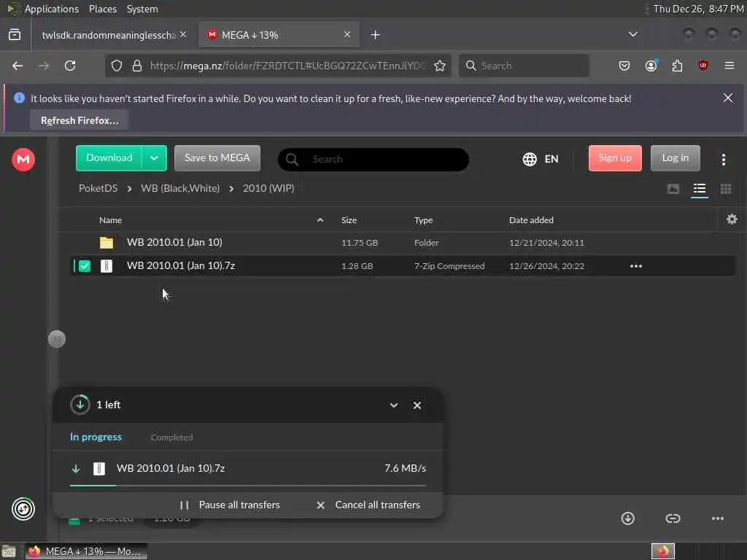Open extensions puzzle icon

(x=677, y=66)
